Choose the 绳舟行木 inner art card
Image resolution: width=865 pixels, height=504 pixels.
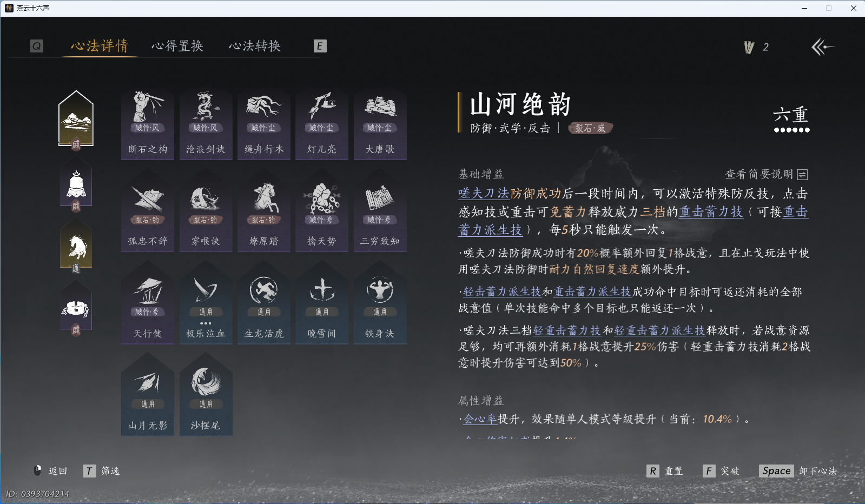coord(264,124)
